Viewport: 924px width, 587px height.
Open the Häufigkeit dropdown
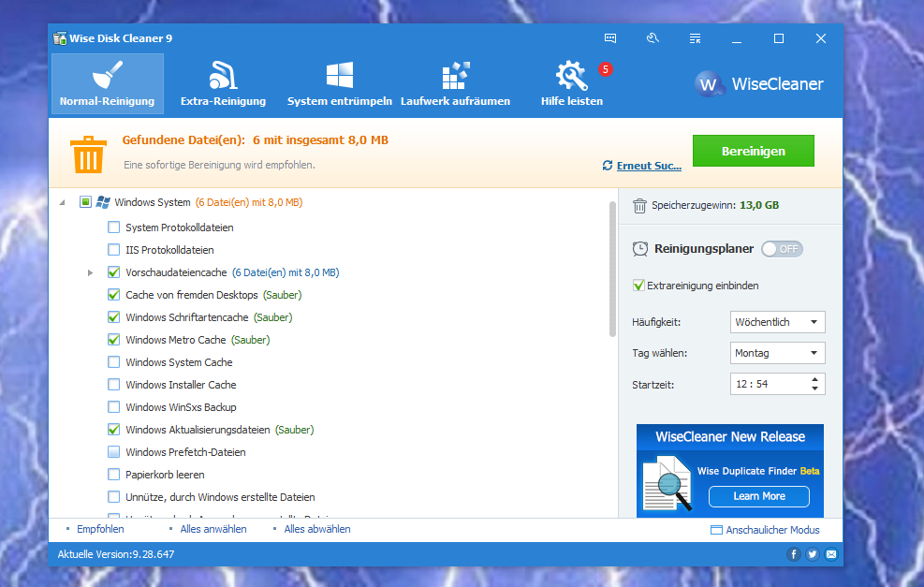point(777,322)
